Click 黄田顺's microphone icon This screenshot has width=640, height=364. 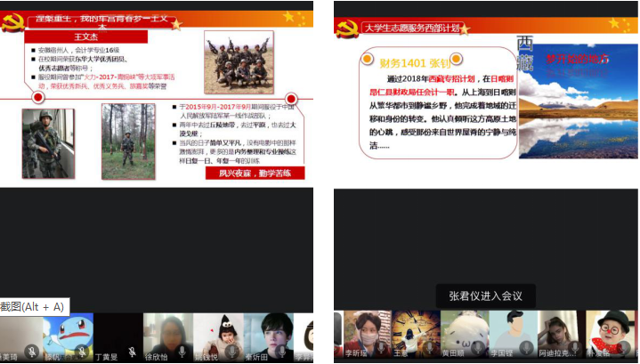(479, 348)
